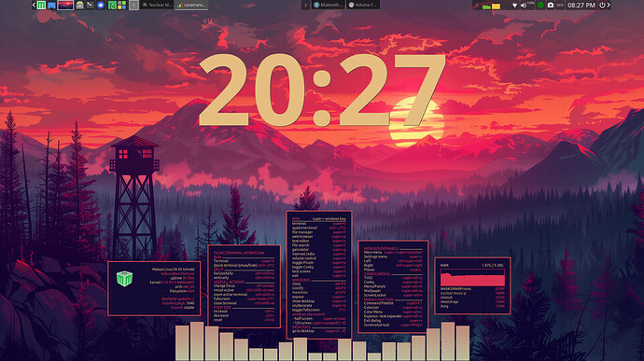The height and width of the screenshot is (361, 644).
Task: Click the 'MENUS/SIDEPANELS' heading text
Action: click(381, 248)
